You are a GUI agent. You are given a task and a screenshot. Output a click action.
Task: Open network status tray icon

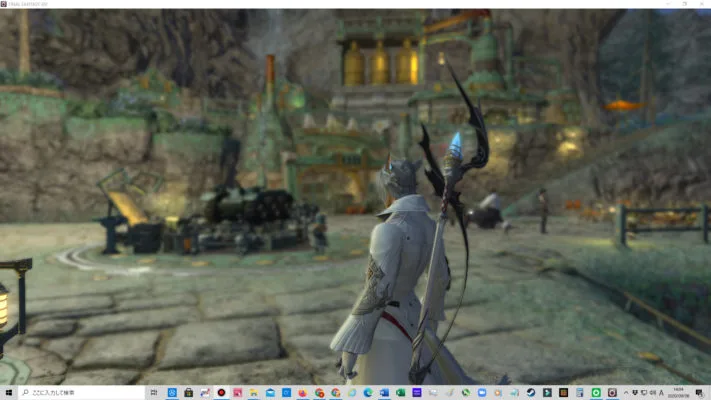(644, 393)
